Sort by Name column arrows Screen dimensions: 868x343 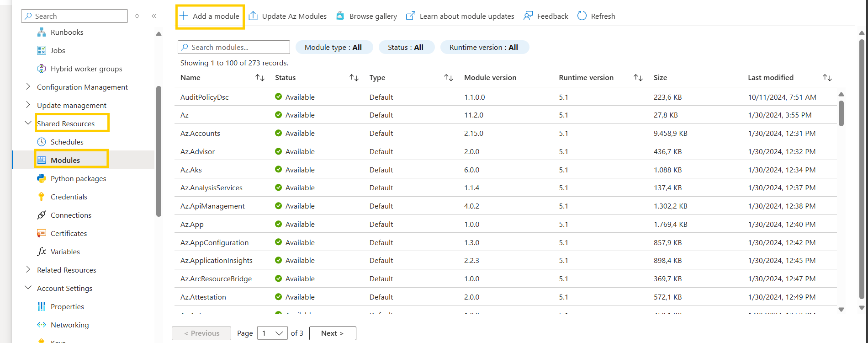click(x=260, y=78)
